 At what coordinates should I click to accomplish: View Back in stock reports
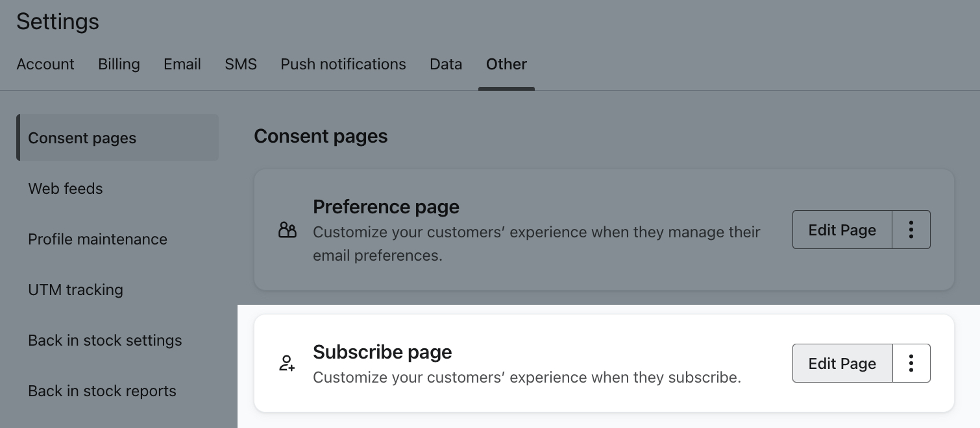tap(102, 390)
